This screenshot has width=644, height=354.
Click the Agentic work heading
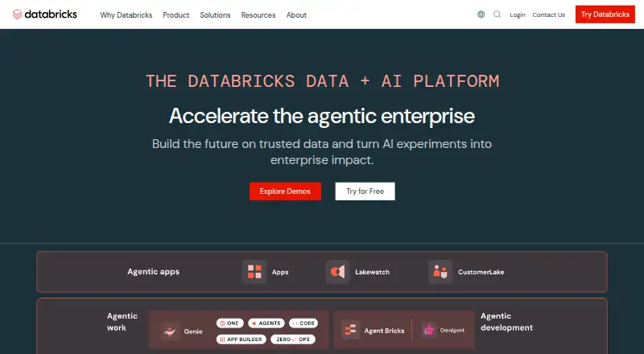click(x=122, y=322)
